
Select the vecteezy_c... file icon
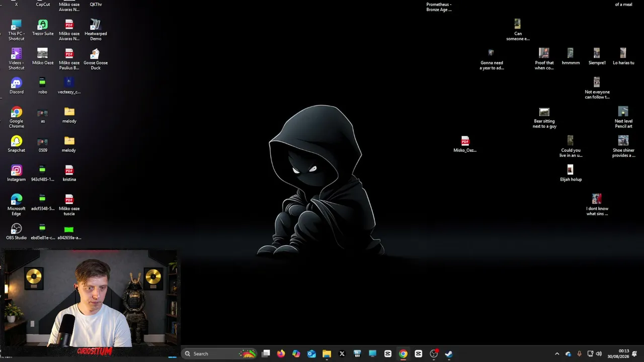[69, 86]
